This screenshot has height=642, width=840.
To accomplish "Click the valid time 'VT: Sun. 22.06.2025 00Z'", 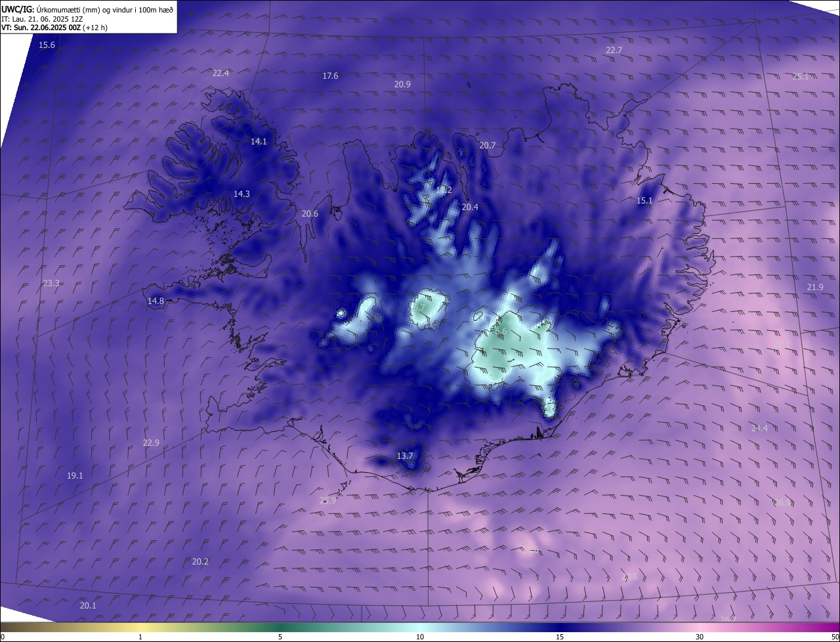I will (42, 28).
